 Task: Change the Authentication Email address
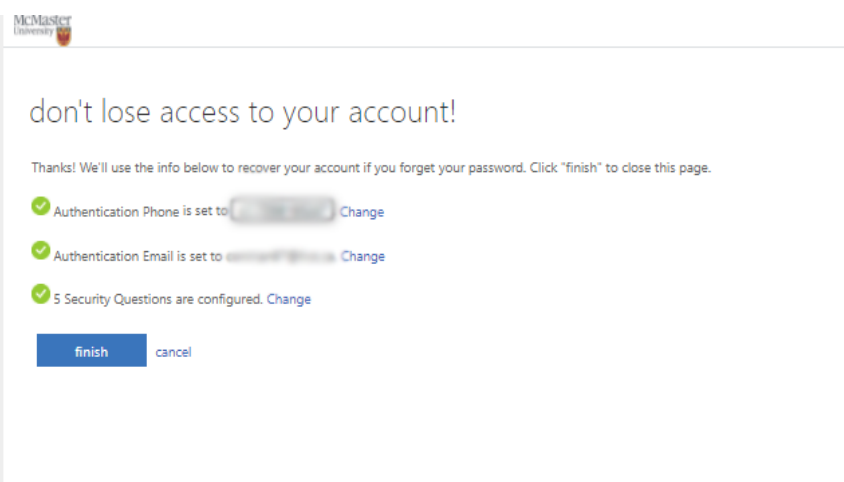coord(363,256)
